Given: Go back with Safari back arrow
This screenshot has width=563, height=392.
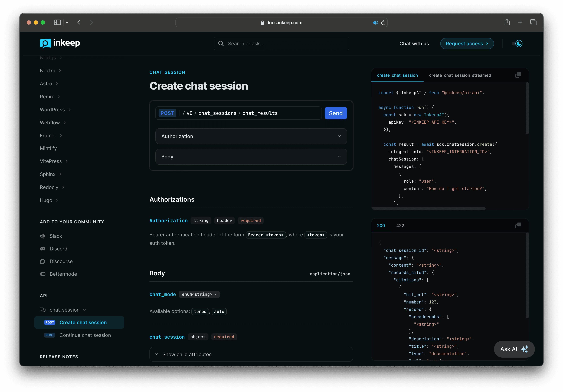Looking at the screenshot, I should coord(79,23).
